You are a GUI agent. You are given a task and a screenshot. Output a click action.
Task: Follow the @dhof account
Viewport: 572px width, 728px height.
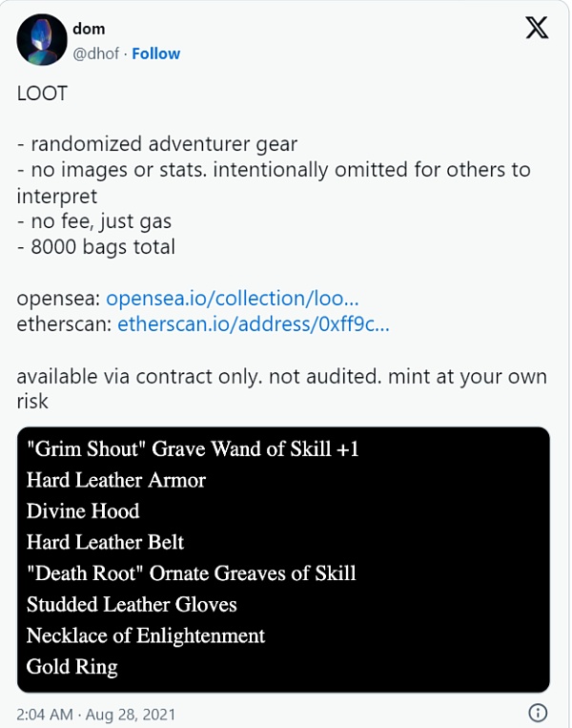(156, 54)
